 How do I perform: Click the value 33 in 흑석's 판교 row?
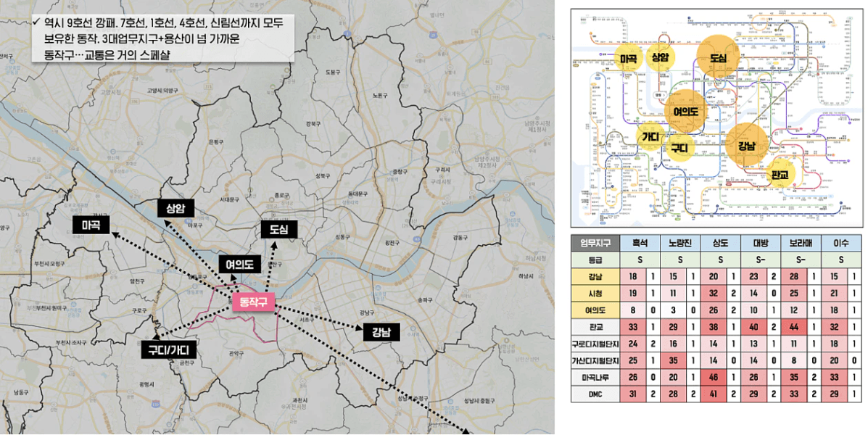pyautogui.click(x=633, y=326)
